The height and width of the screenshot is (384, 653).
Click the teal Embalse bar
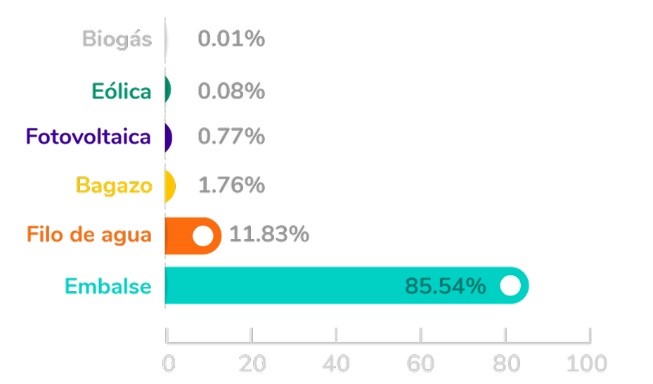(x=347, y=286)
